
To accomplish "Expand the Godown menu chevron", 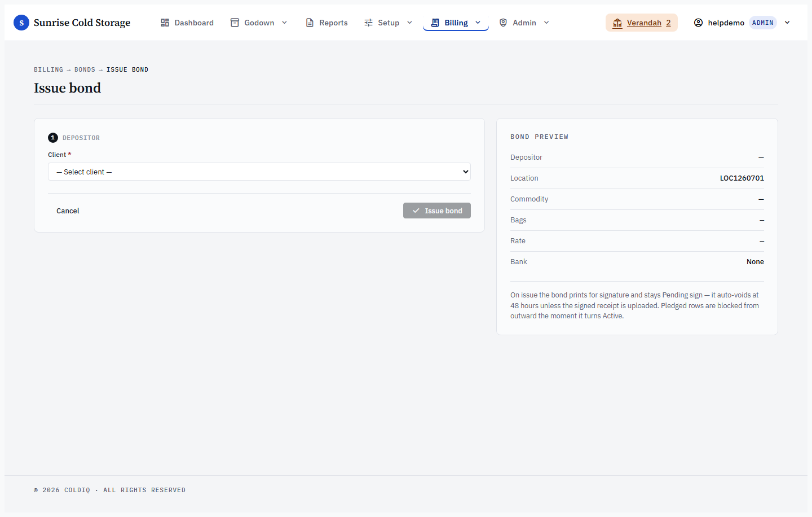I will click(x=284, y=23).
